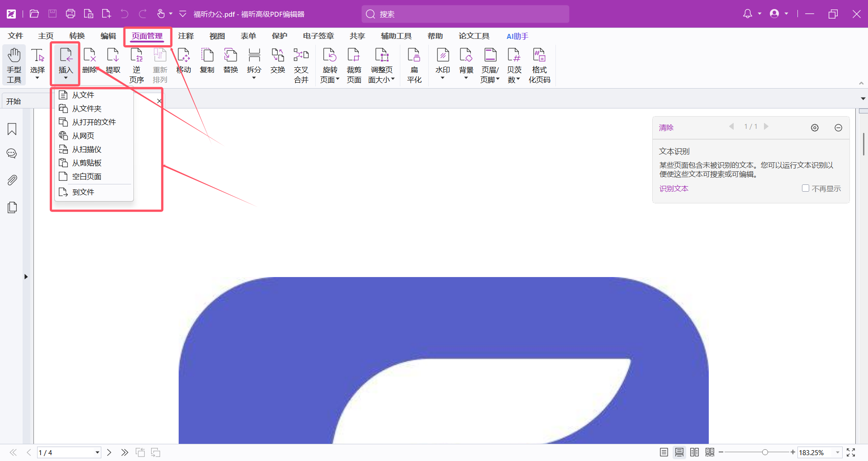
Task: Click the Format page numbers (格式化页码) icon
Action: [x=540, y=65]
